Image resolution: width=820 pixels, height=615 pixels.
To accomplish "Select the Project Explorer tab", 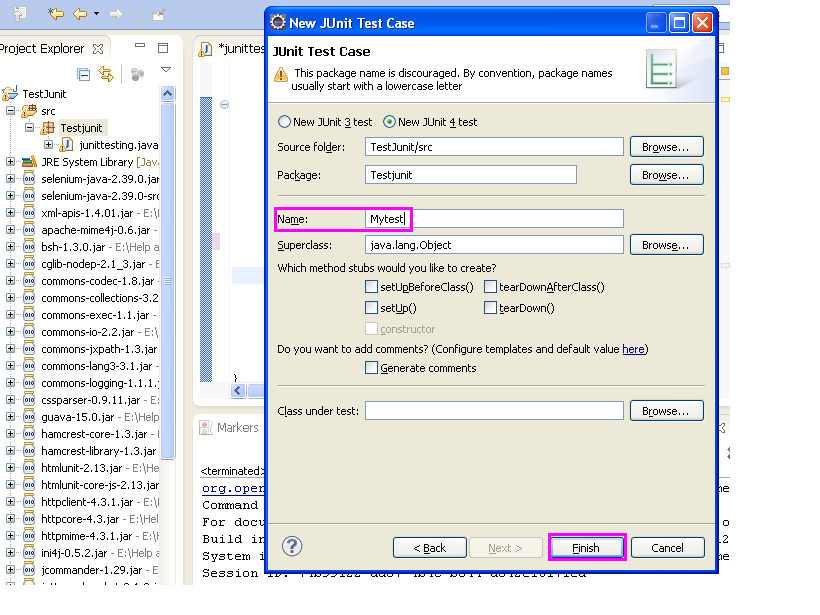I will point(40,48).
